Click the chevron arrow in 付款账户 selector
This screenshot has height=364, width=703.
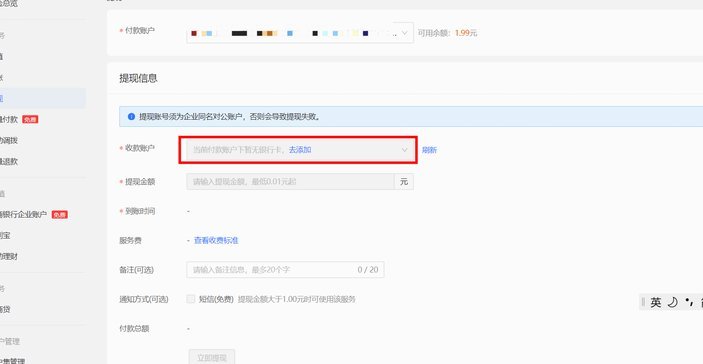(404, 33)
